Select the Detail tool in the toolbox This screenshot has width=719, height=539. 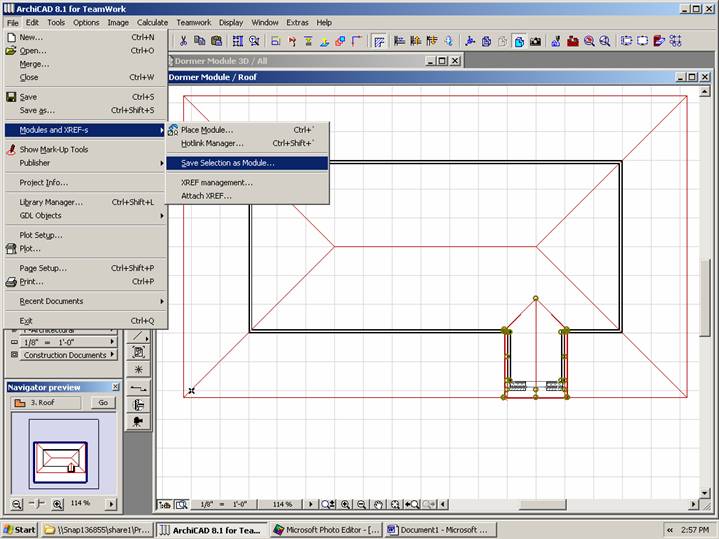(138, 405)
